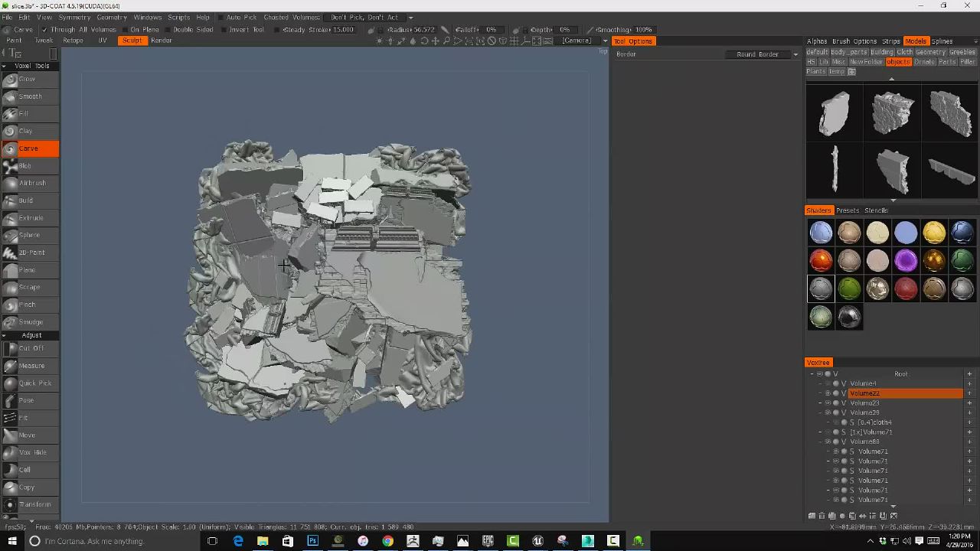Screen dimensions: 980x551
Task: Choose the yellow gold shader sphere
Action: (x=934, y=232)
